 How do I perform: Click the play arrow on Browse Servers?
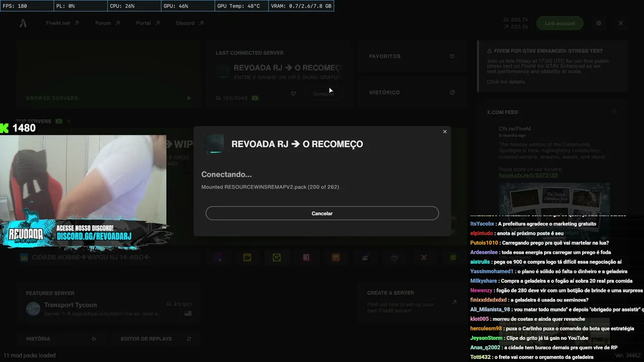coord(189,98)
